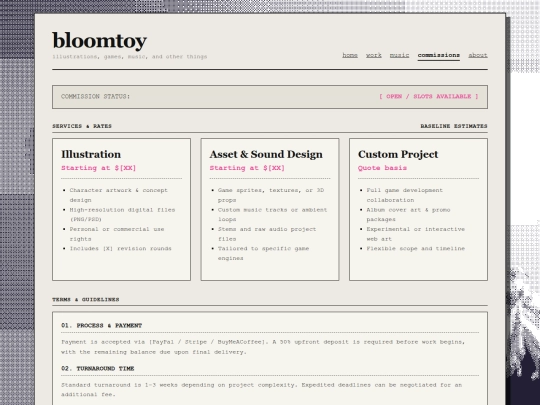Click the OPEN / SLOTS AVAILABLE status
Screen dimensions: 540x405
click(428, 96)
